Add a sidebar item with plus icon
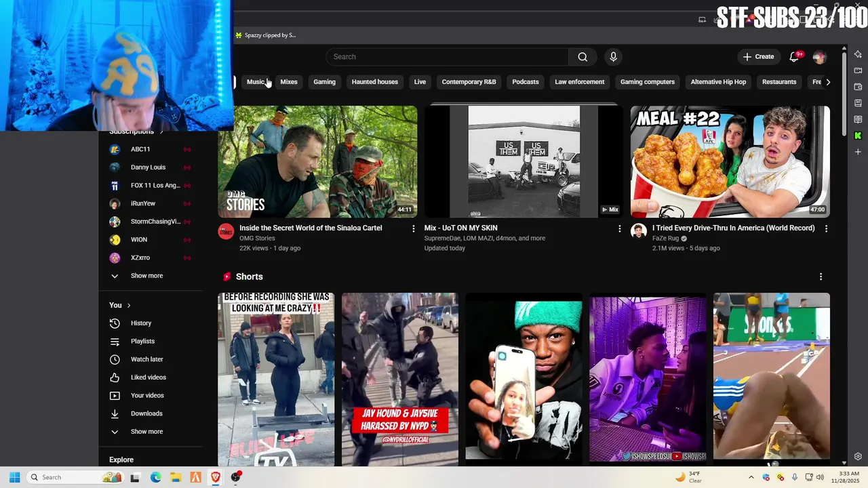Screen dimensions: 868x488 858,152
